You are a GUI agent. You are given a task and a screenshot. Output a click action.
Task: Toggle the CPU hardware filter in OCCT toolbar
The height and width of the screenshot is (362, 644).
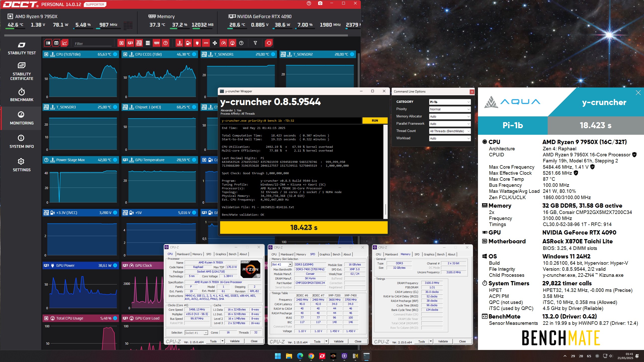click(x=121, y=43)
